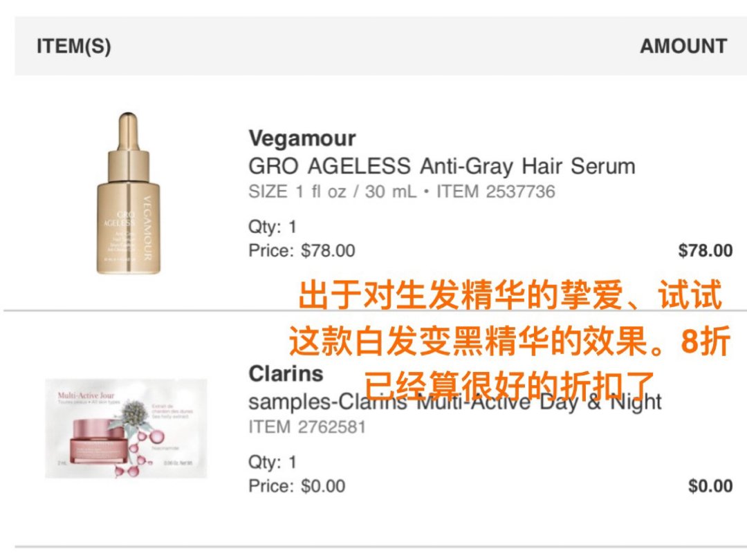This screenshot has height=560, width=747.
Task: Click the Price: $0.00 line
Action: click(297, 486)
